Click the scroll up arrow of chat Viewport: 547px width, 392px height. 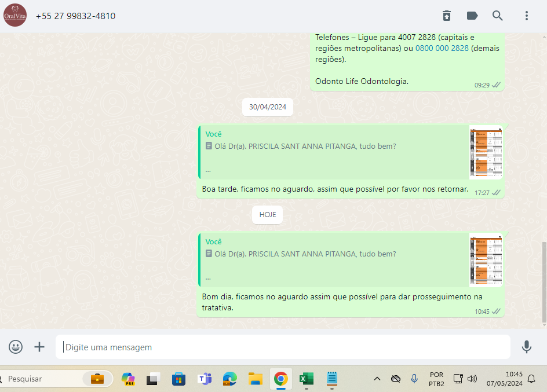coord(544,36)
